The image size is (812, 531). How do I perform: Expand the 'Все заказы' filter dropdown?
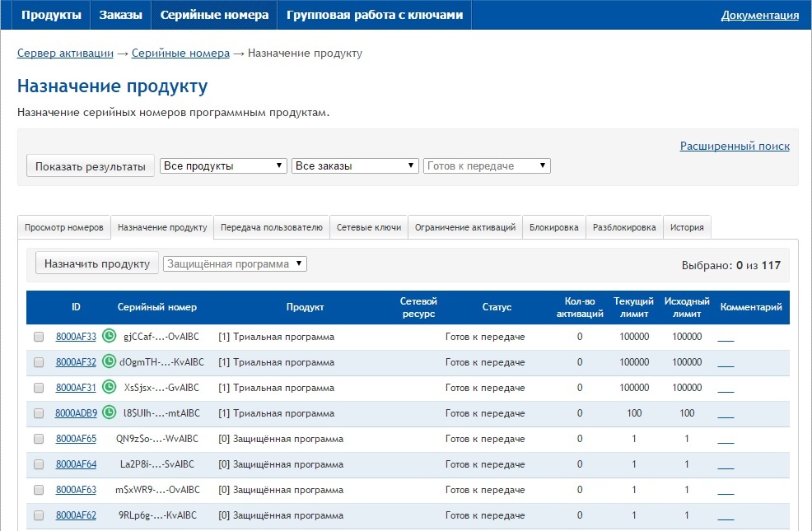click(x=355, y=165)
